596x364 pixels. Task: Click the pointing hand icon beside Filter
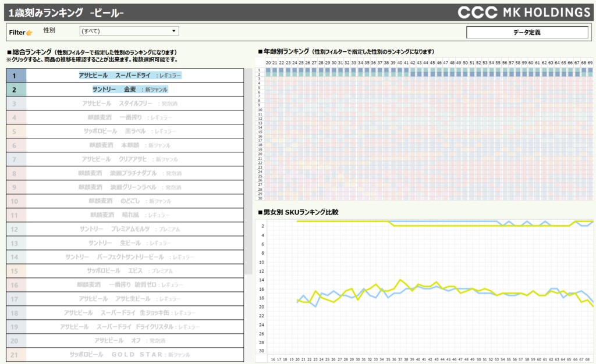pyautogui.click(x=29, y=33)
